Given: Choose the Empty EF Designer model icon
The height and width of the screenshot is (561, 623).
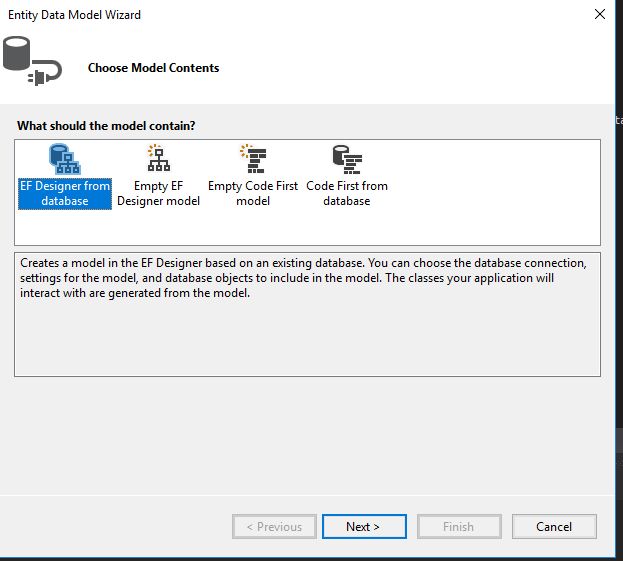Looking at the screenshot, I should pyautogui.click(x=159, y=158).
